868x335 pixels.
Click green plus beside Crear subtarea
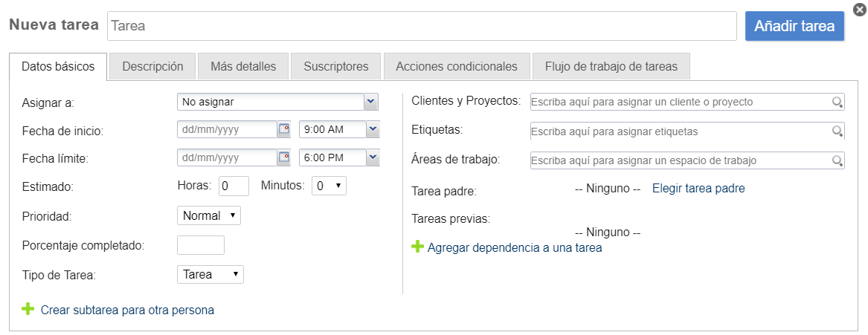(28, 309)
